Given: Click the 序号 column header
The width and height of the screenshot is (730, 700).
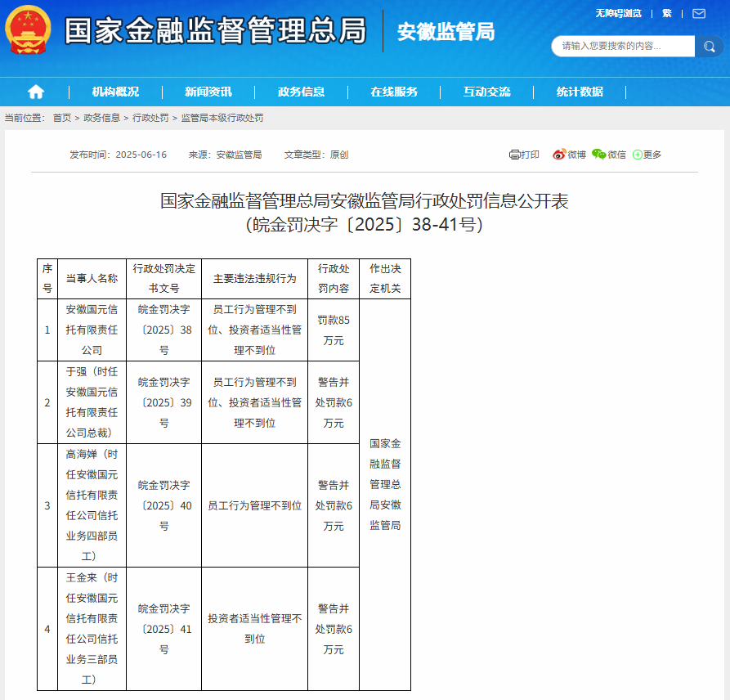Looking at the screenshot, I should pos(47,279).
